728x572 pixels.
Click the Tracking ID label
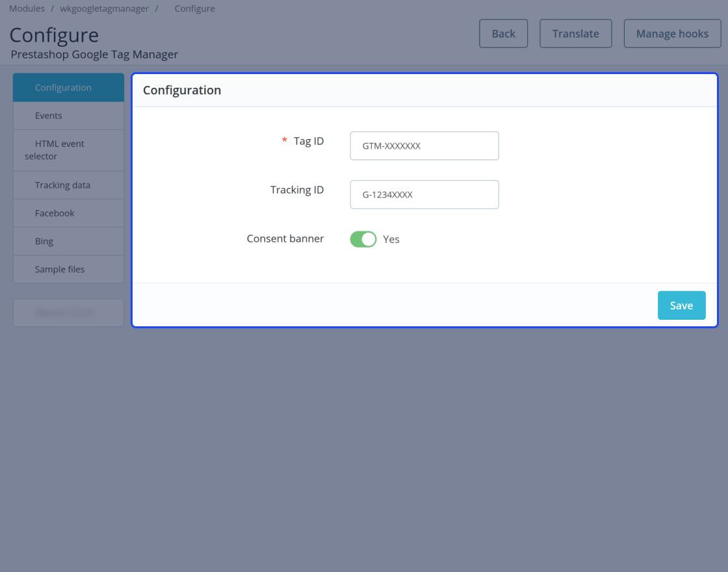click(297, 190)
